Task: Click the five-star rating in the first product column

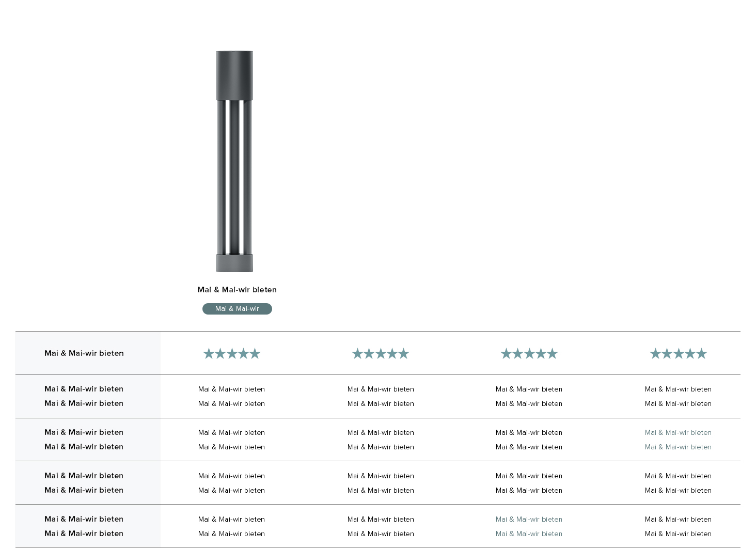Action: point(232,354)
